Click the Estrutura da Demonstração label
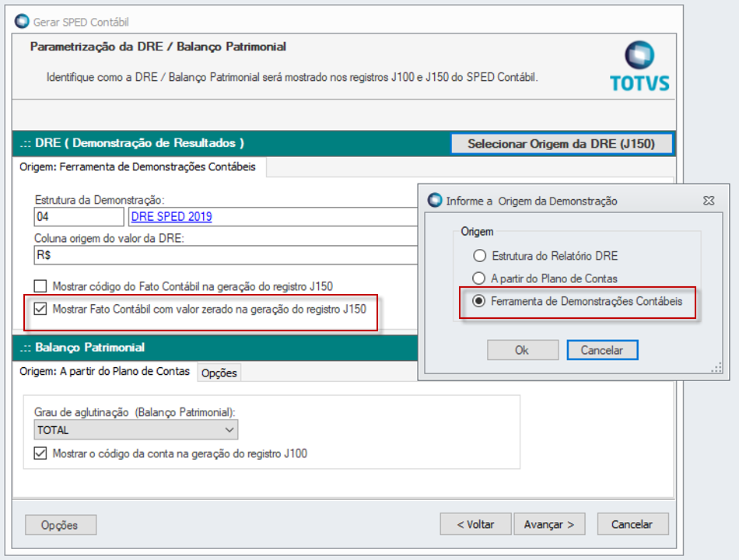739x560 pixels. [99, 200]
